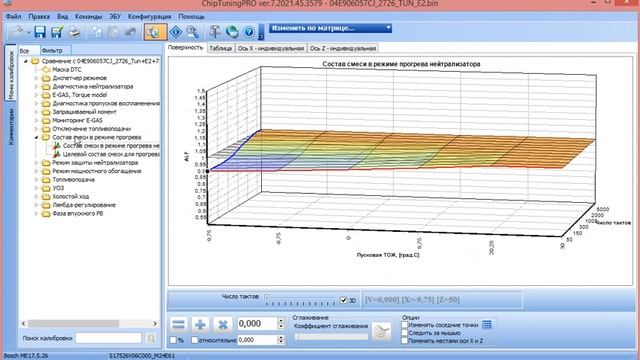Click the Copy icon in toolbar
This screenshot has width=640, height=360.
pos(96,32)
